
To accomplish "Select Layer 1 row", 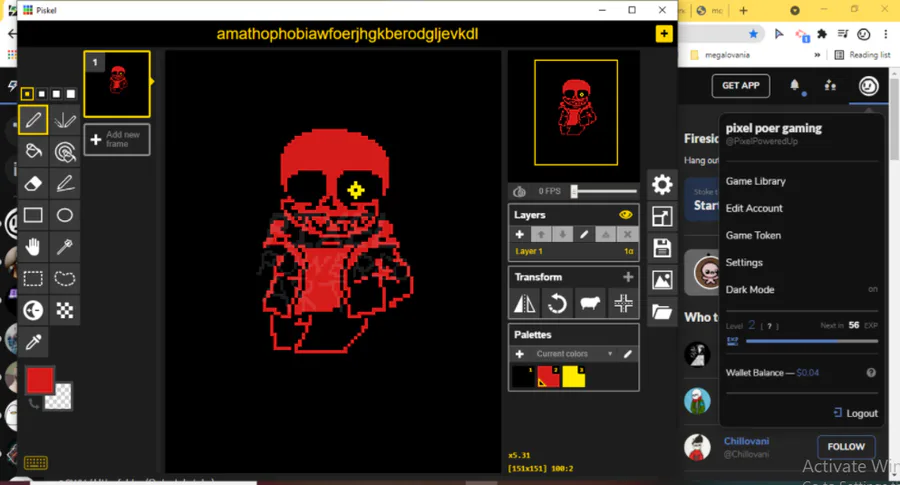I will pyautogui.click(x=573, y=251).
